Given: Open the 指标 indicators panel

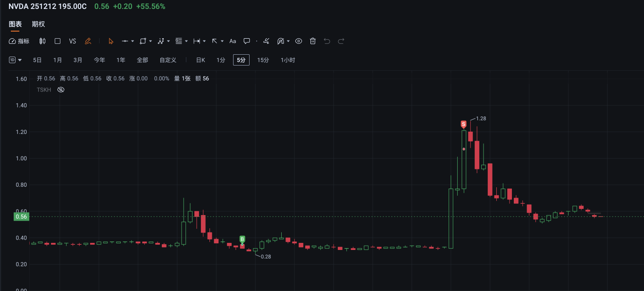Looking at the screenshot, I should click(19, 41).
